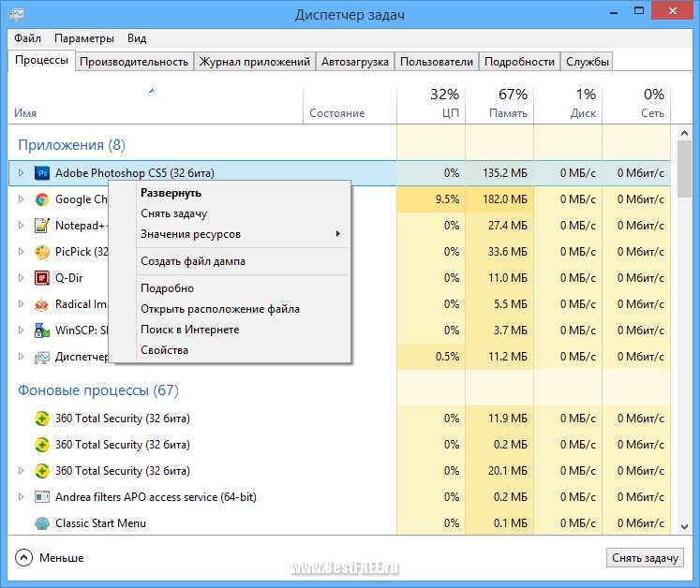
Task: Select the Процессы tab
Action: 41,60
